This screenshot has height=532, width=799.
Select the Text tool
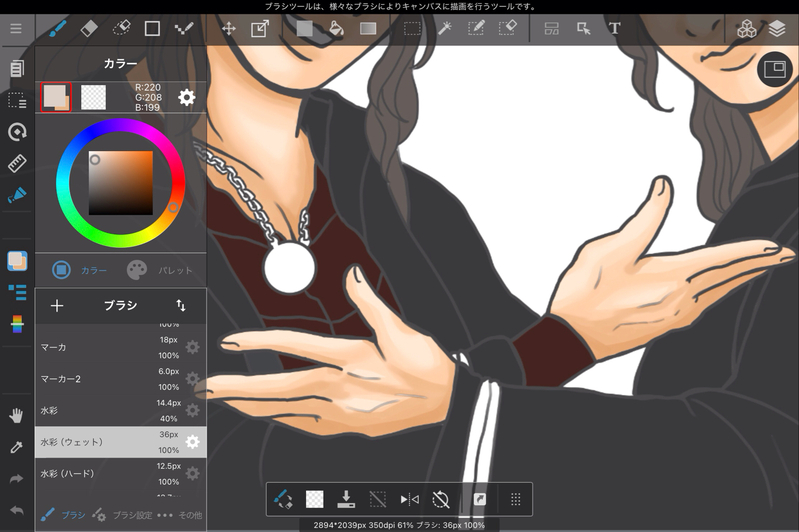point(615,29)
